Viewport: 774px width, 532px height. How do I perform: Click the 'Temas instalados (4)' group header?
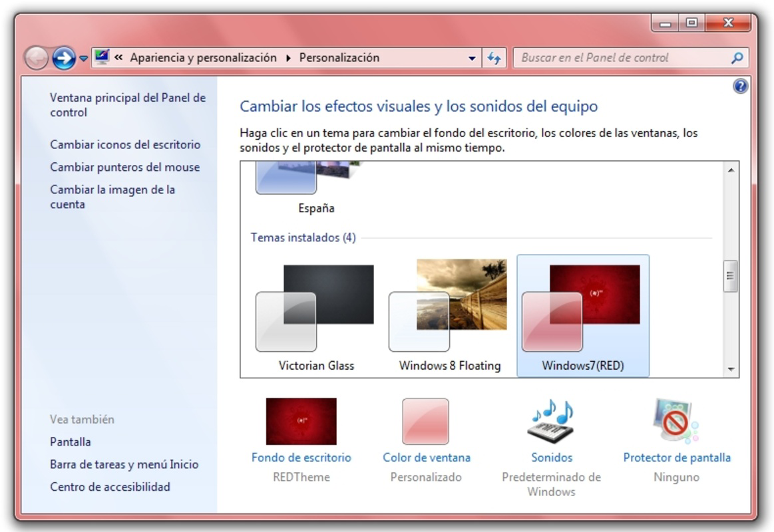pos(303,237)
